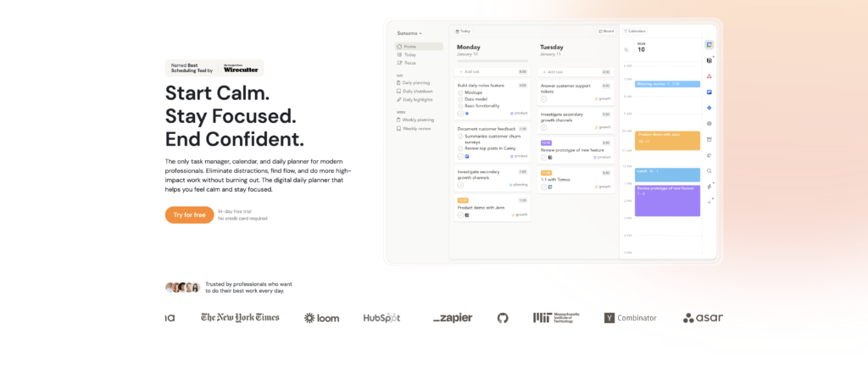Screen dimensions: 868x374
Task: Check off the Mockups subtask
Action: (460, 92)
